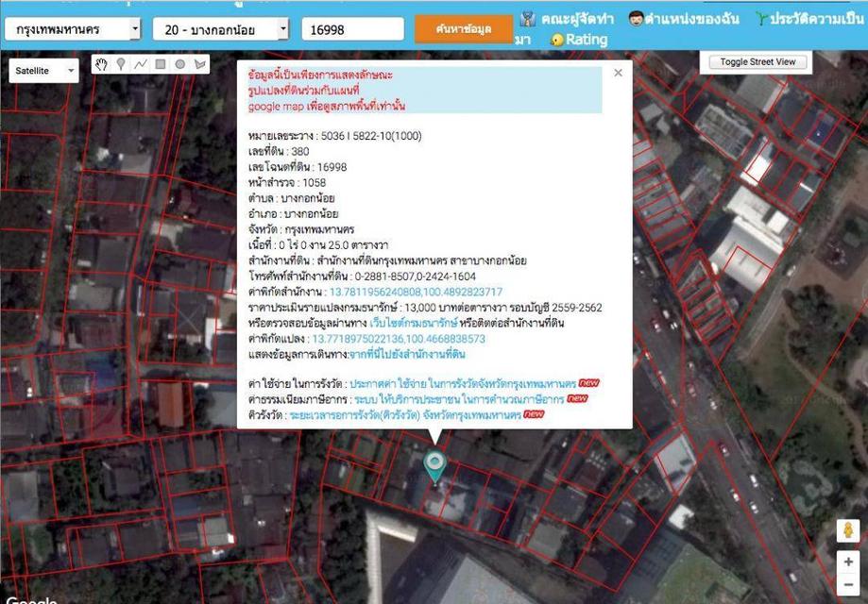Click the หน้าสำรวจ : 1058 line
The image size is (868, 604).
pos(287,182)
